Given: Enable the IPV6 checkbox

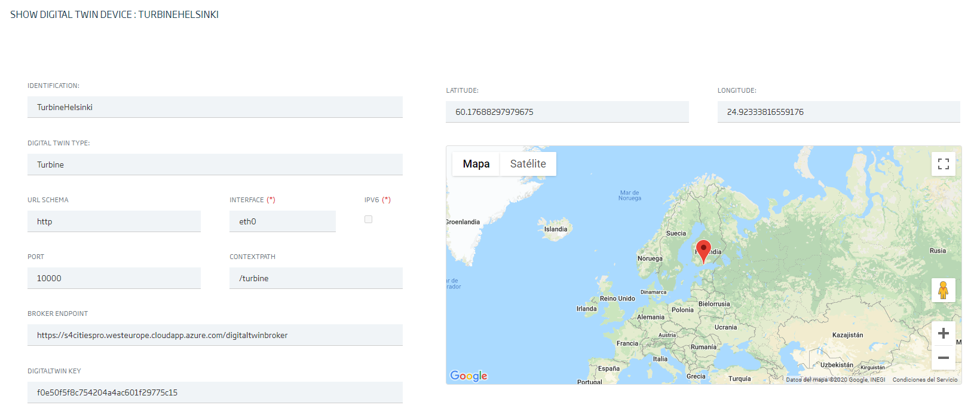Looking at the screenshot, I should 368,220.
